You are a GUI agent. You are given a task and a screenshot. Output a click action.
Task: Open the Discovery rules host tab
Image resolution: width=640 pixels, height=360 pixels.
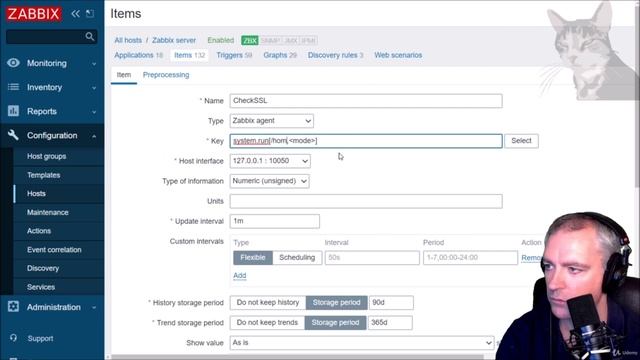coord(335,55)
